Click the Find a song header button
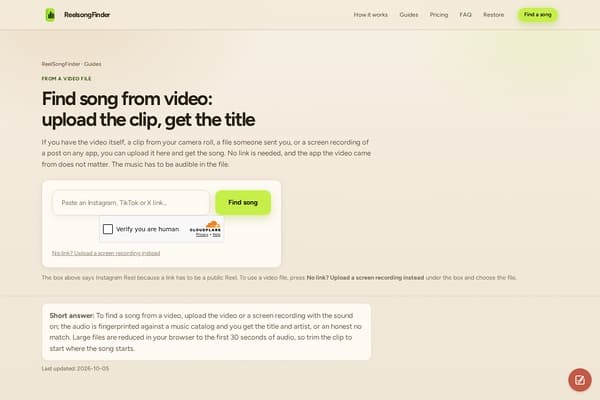Screen dimensions: 600x400 coord(538,15)
